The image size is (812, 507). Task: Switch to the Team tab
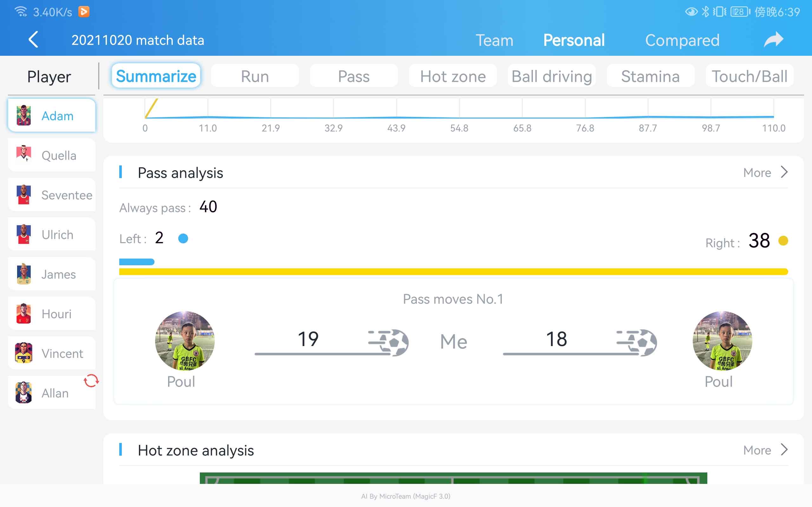point(494,40)
